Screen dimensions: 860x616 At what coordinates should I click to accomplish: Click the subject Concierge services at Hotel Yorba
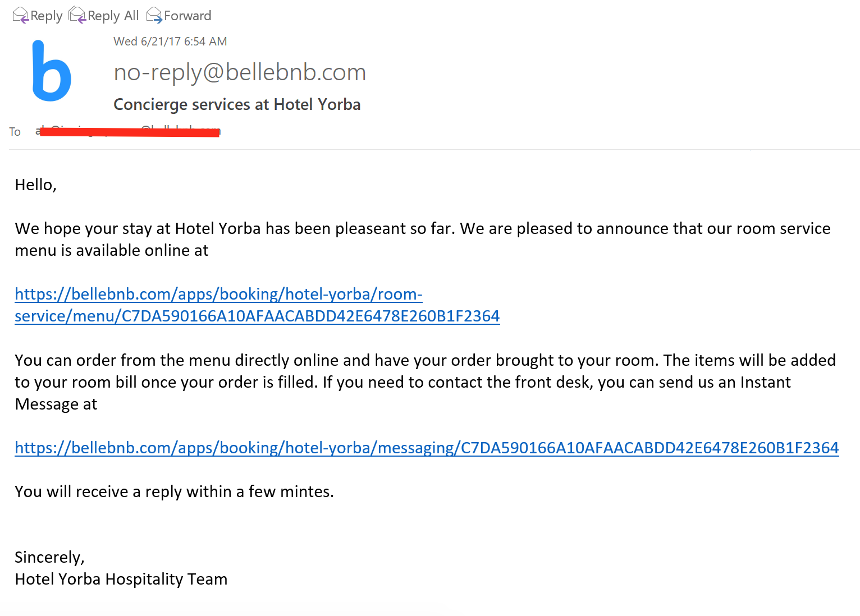point(237,104)
